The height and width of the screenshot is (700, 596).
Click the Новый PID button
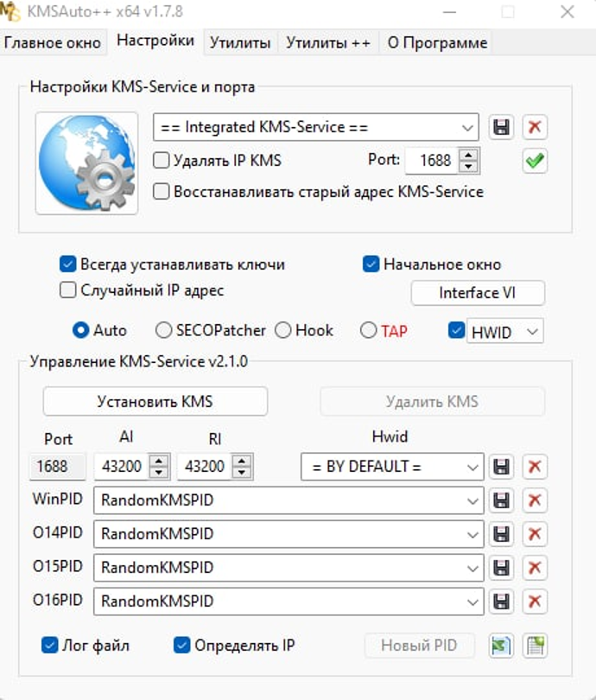pyautogui.click(x=419, y=646)
